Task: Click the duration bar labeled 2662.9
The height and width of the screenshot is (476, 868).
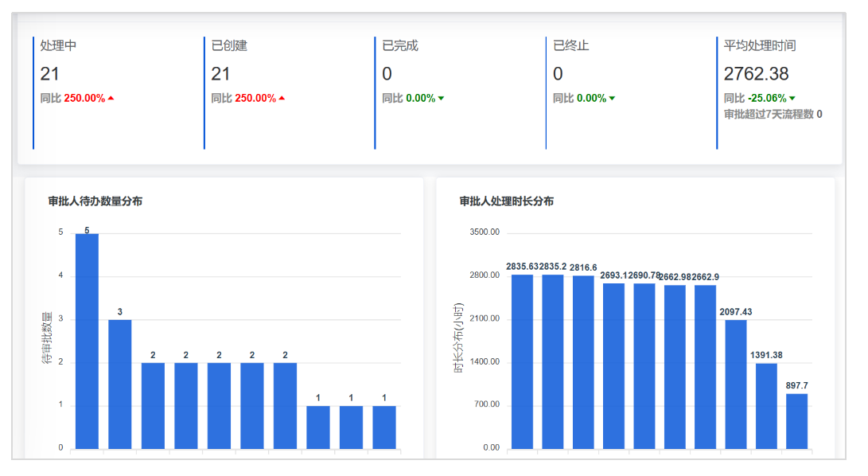Action: [705, 367]
